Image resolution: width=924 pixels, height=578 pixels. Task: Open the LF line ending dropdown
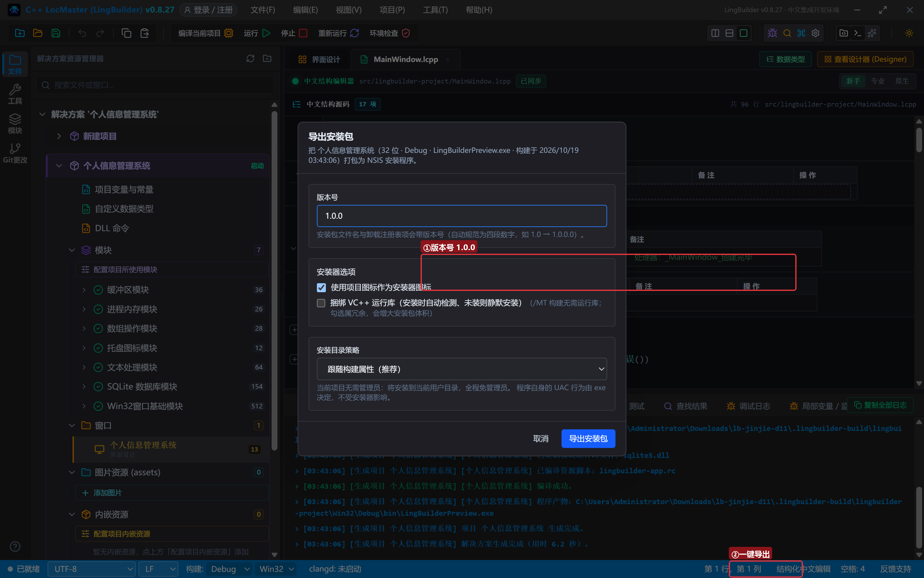(159, 569)
